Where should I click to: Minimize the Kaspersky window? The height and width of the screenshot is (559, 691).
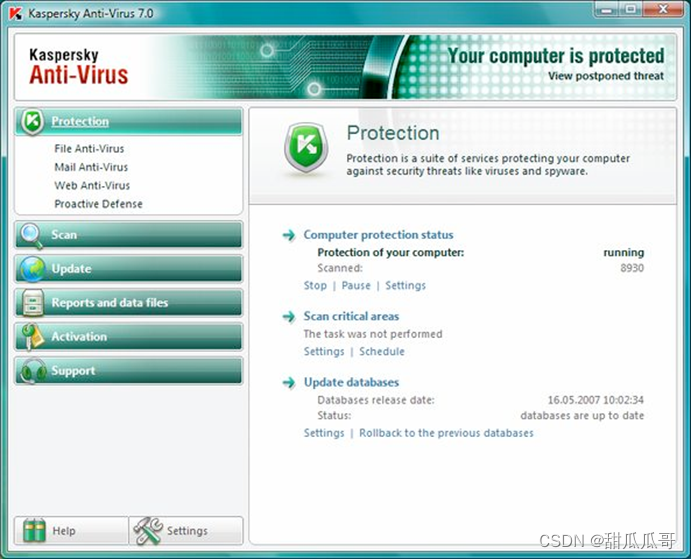(607, 9)
